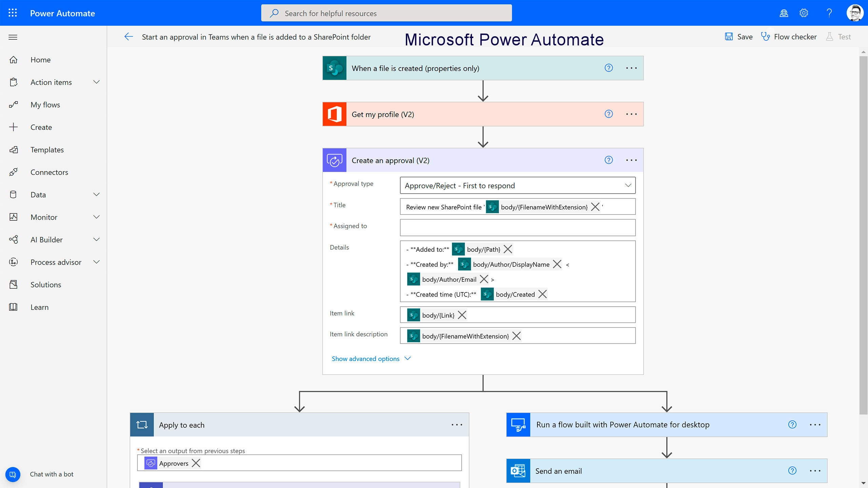Open more options for 'Apply to each'

pyautogui.click(x=457, y=425)
